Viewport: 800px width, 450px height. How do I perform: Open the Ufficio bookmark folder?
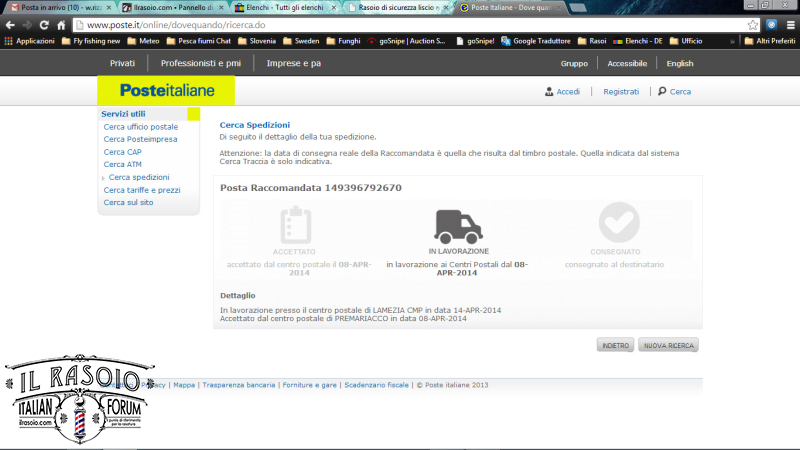pyautogui.click(x=686, y=41)
